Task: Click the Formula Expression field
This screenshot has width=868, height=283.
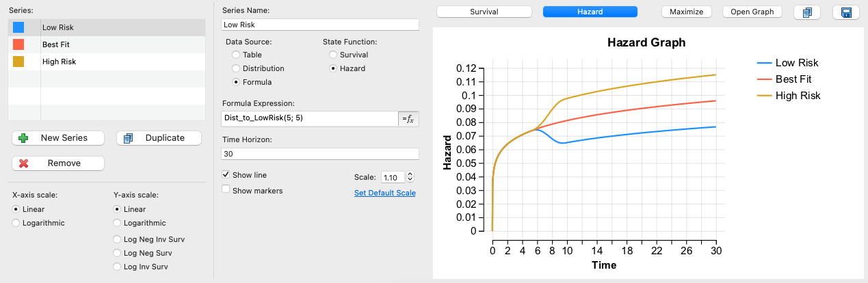Action: [310, 118]
